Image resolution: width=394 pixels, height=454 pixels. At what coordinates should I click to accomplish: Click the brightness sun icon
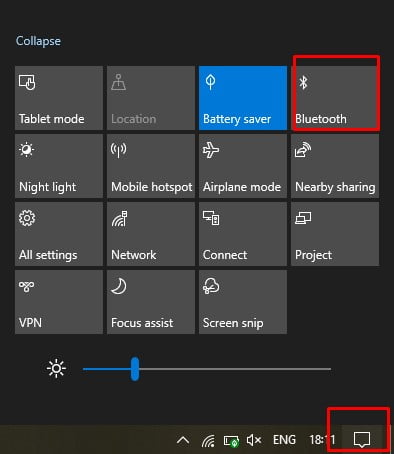56,368
